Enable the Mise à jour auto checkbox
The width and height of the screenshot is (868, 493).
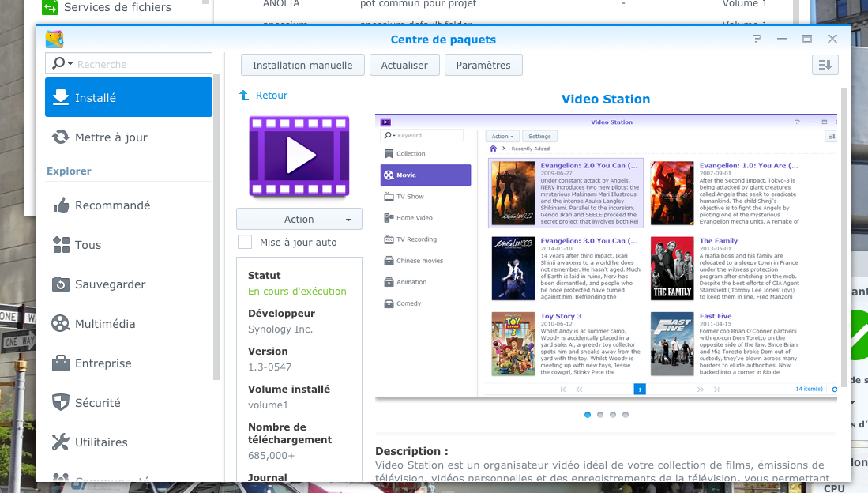tap(245, 242)
